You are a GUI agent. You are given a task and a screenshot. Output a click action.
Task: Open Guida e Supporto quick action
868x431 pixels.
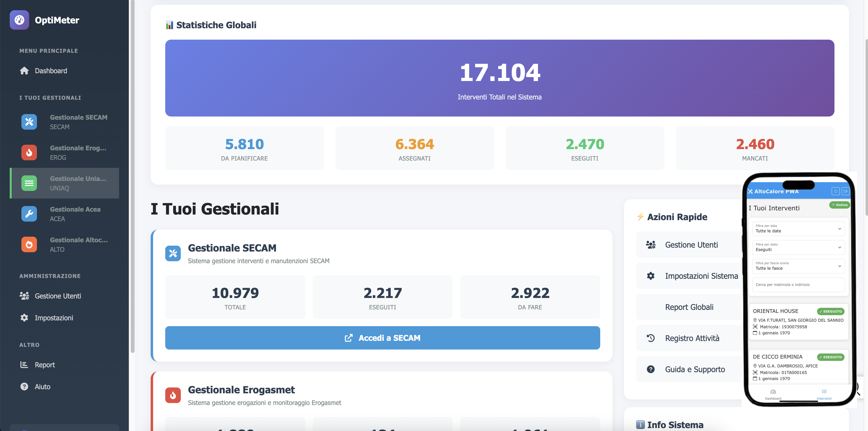tap(689, 369)
